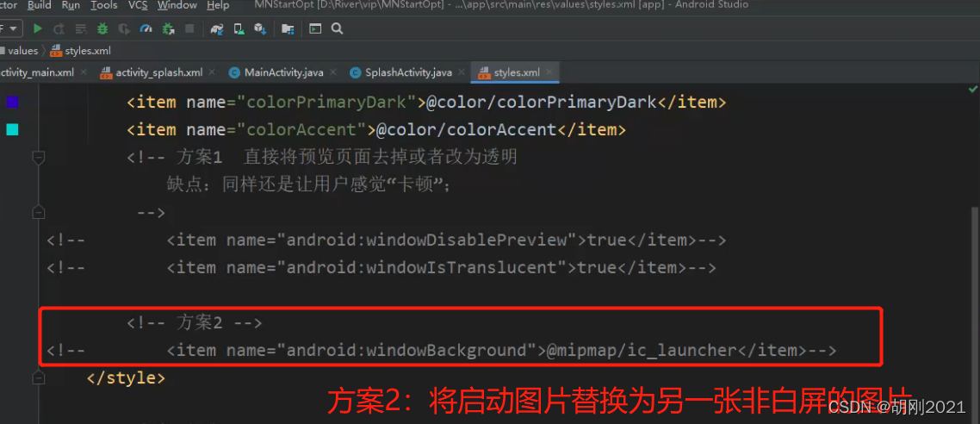Close the styles.xml tab
Image resolution: width=980 pixels, height=424 pixels.
(x=549, y=72)
